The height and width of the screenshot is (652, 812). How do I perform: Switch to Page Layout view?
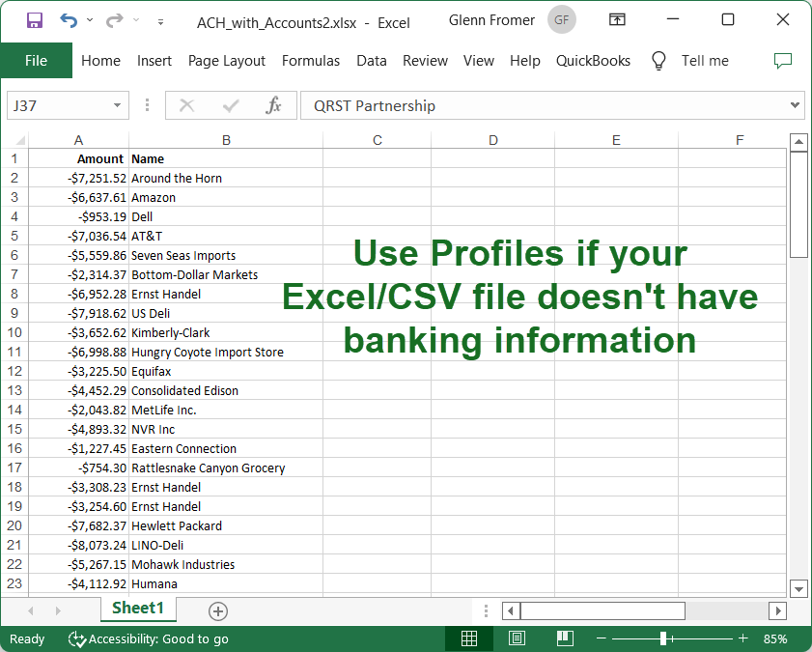pyautogui.click(x=517, y=638)
